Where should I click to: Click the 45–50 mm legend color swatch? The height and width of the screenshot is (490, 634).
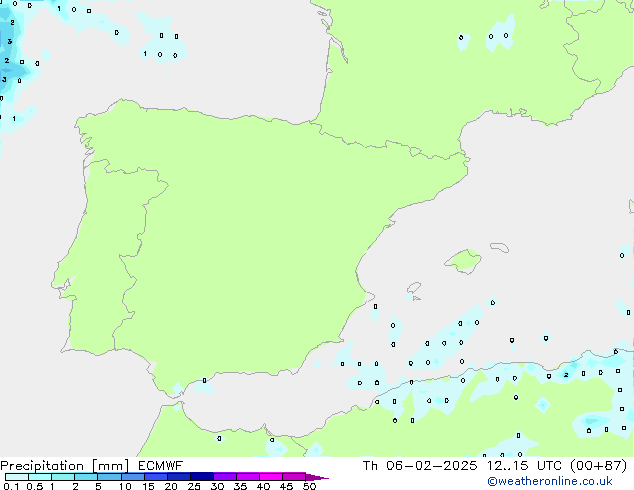(294, 477)
